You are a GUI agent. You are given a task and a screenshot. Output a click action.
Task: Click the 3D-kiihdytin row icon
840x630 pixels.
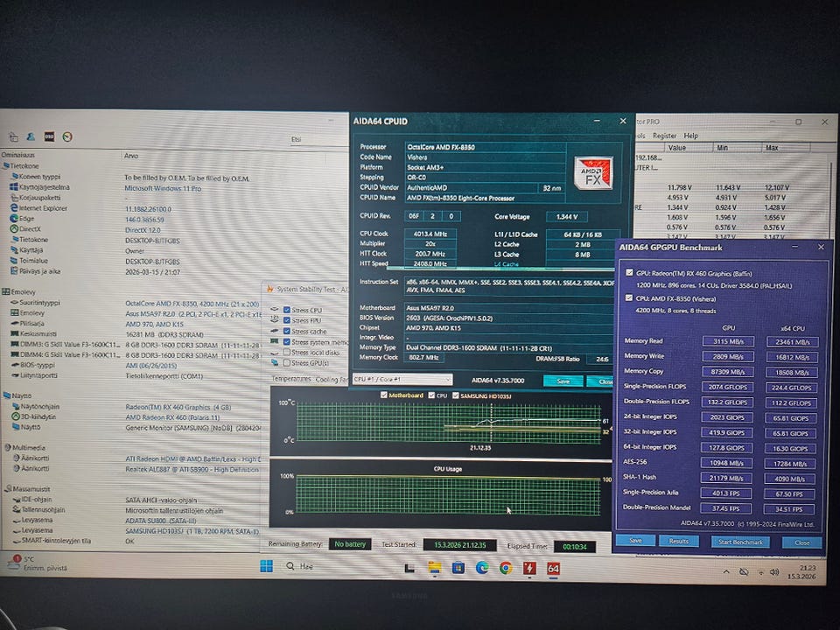(x=16, y=416)
